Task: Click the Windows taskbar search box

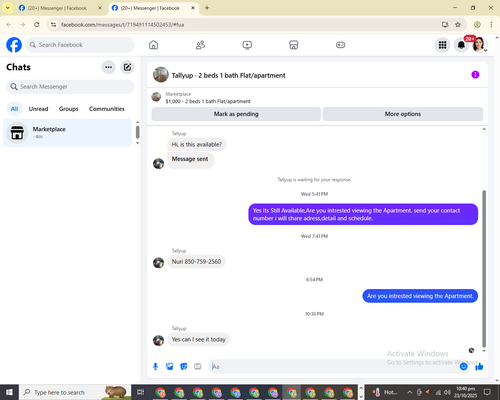Action: point(75,392)
